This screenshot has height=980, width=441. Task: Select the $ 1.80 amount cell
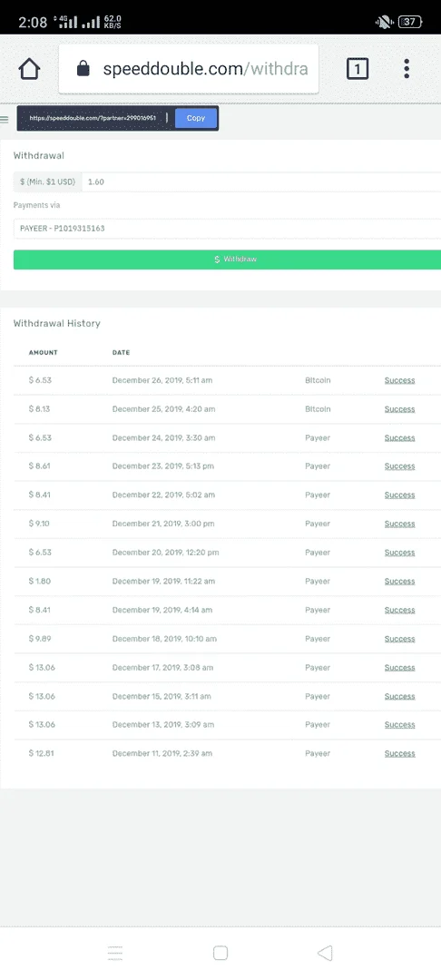pyautogui.click(x=40, y=582)
